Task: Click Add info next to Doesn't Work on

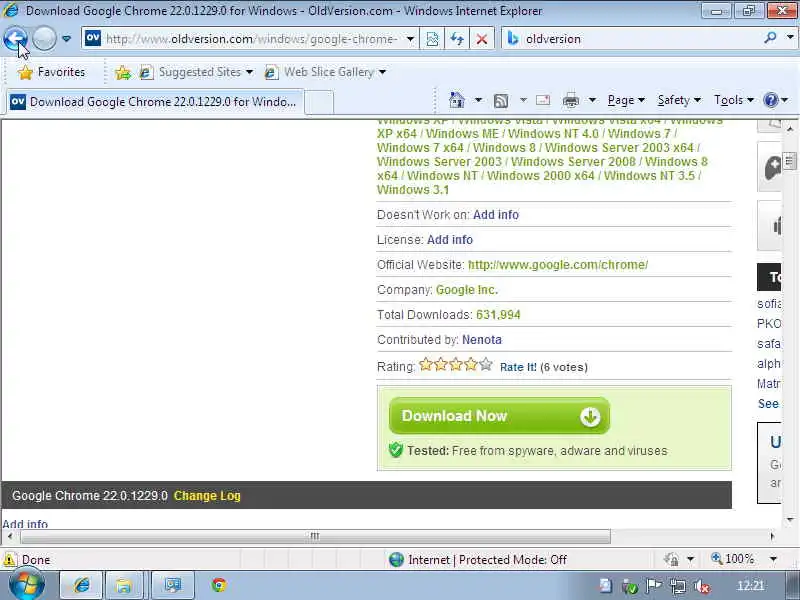Action: tap(495, 215)
